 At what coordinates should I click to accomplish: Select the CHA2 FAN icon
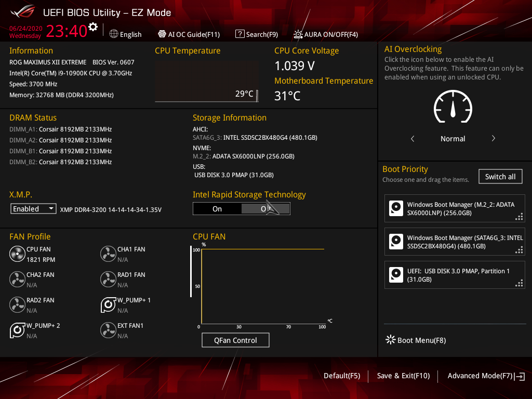click(x=17, y=279)
